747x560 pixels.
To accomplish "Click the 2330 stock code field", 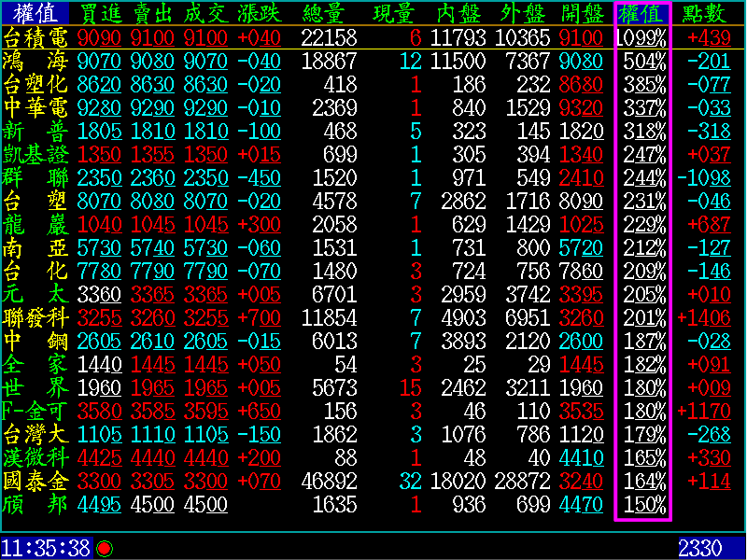I will 699,548.
